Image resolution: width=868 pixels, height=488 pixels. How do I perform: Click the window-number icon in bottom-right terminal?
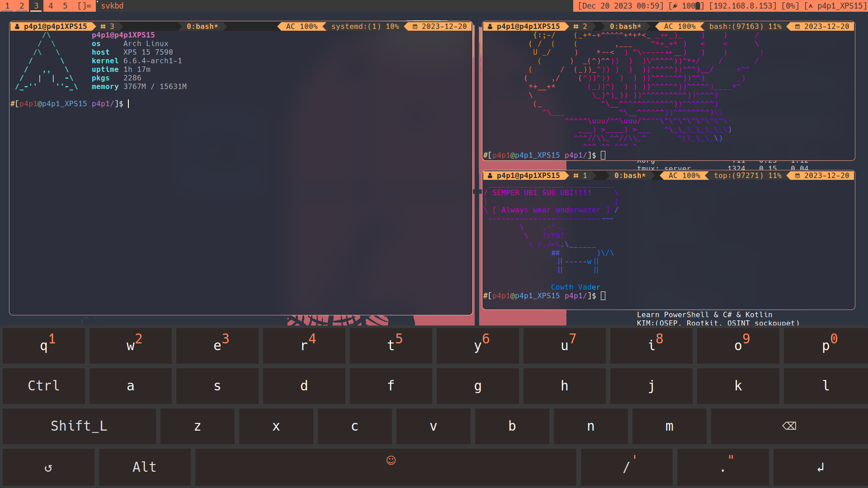coord(576,176)
